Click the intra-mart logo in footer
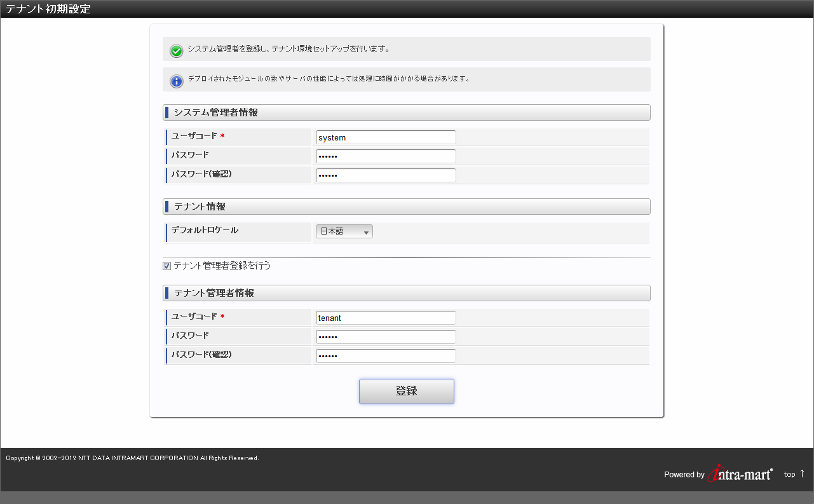The width and height of the screenshot is (814, 504). (x=740, y=473)
